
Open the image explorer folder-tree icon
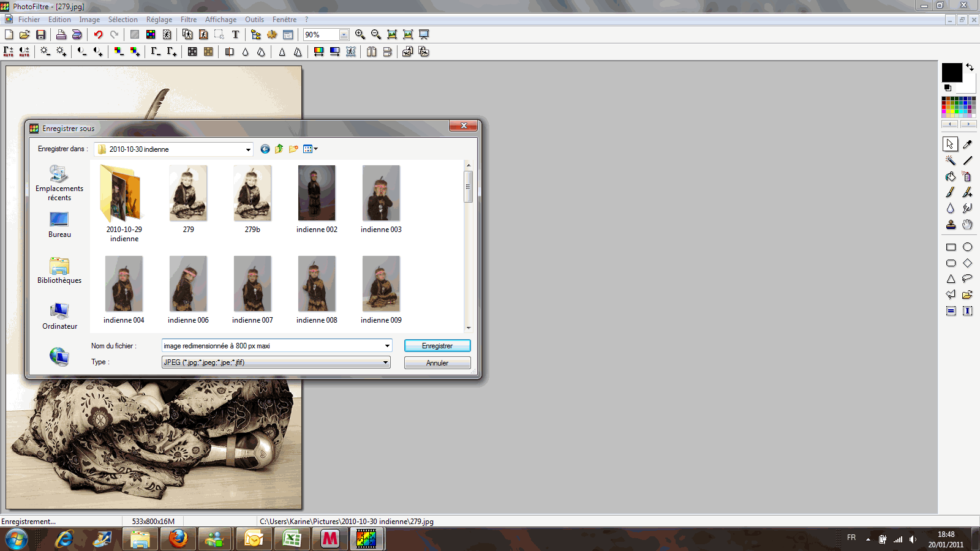[x=256, y=35]
